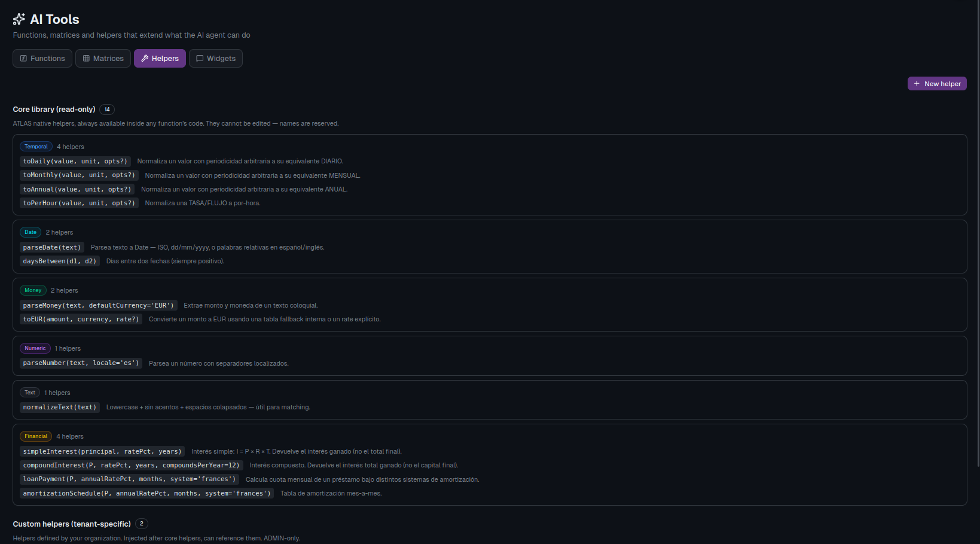The width and height of the screenshot is (980, 544).
Task: Click the 'Parsea texto a Date' description
Action: [207, 248]
